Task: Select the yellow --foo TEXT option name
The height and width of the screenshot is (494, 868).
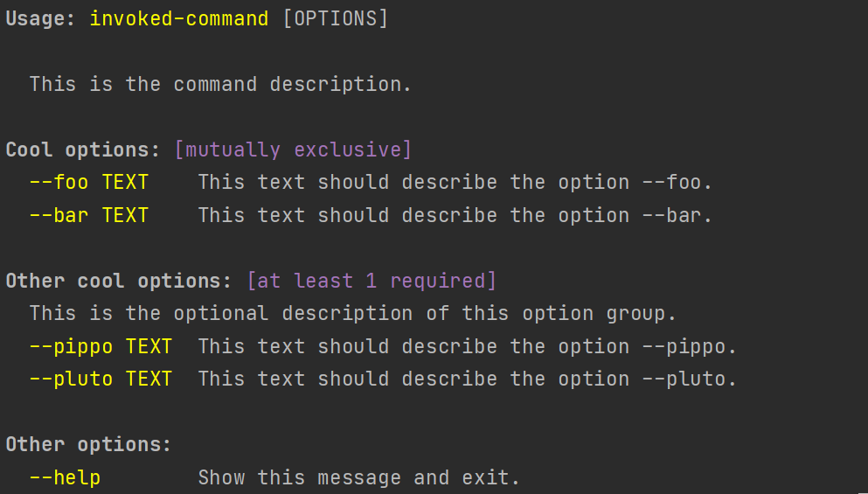Action: tap(89, 183)
